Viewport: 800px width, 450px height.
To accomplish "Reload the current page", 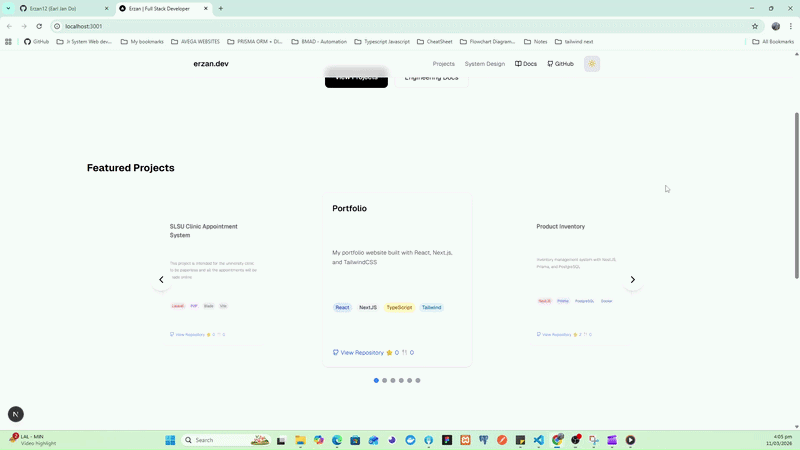I will [x=39, y=26].
